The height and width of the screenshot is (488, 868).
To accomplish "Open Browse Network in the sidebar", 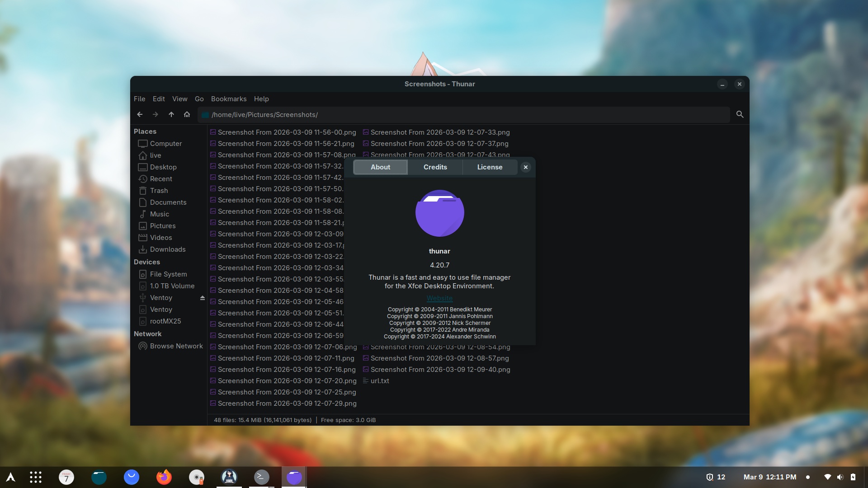I will click(176, 346).
